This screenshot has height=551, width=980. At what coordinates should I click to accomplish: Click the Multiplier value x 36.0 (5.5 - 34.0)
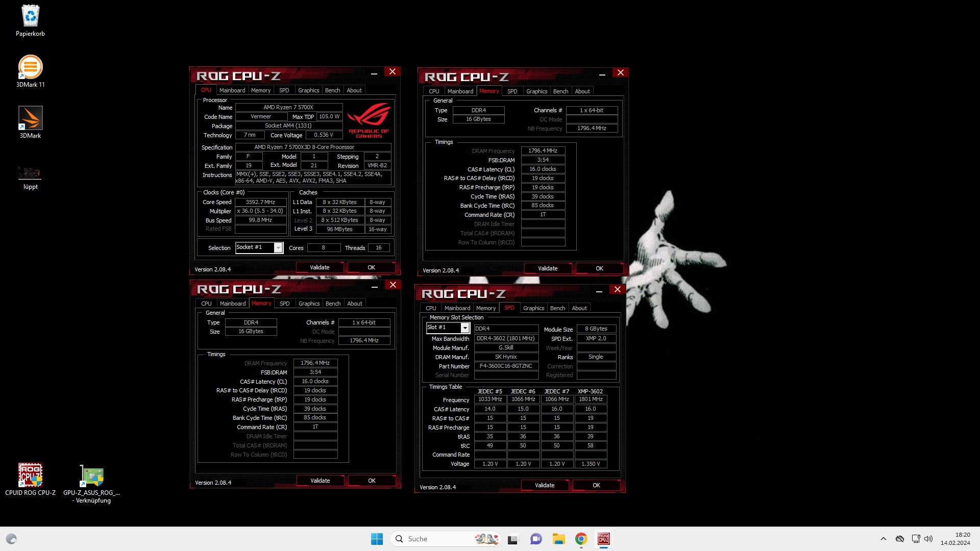pyautogui.click(x=260, y=211)
